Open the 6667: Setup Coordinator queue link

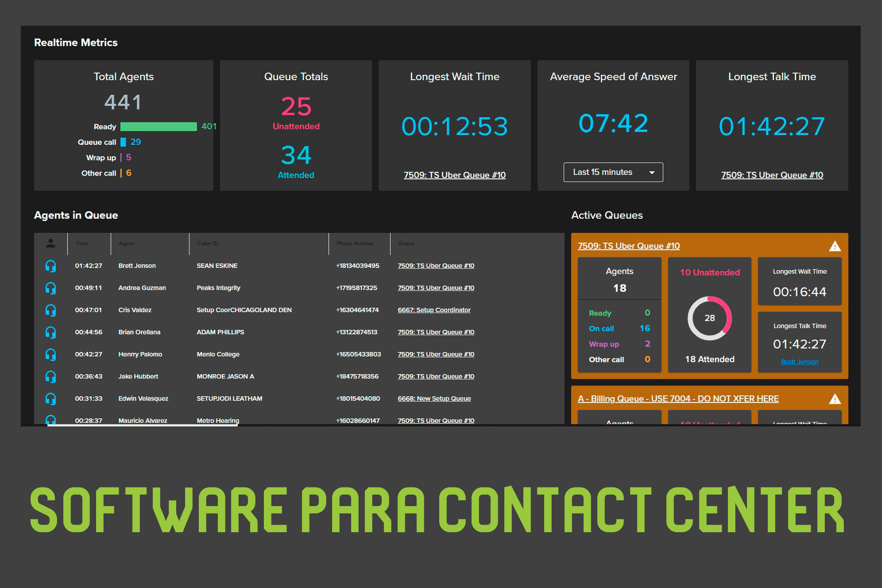434,310
